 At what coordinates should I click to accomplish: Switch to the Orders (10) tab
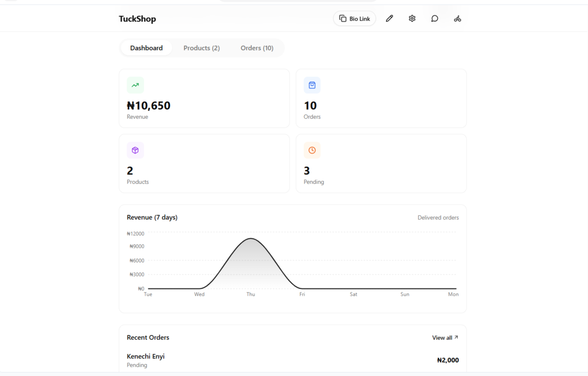click(x=257, y=48)
